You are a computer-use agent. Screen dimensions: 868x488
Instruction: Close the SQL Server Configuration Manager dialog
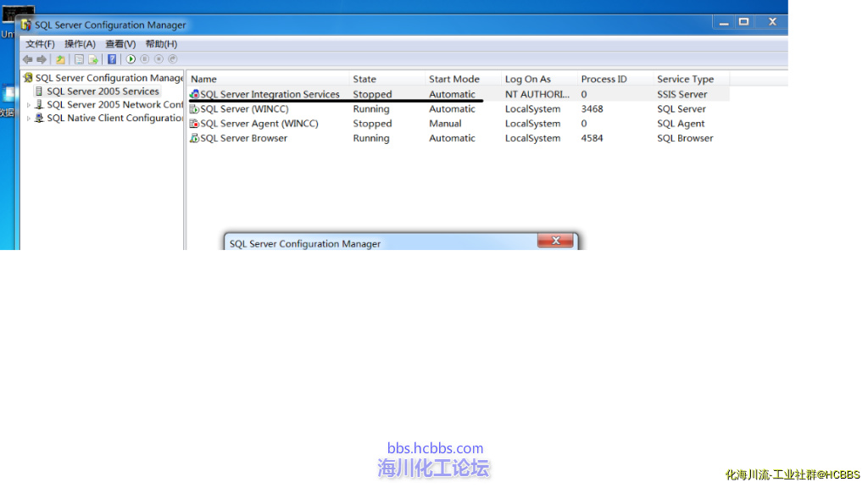tap(556, 241)
